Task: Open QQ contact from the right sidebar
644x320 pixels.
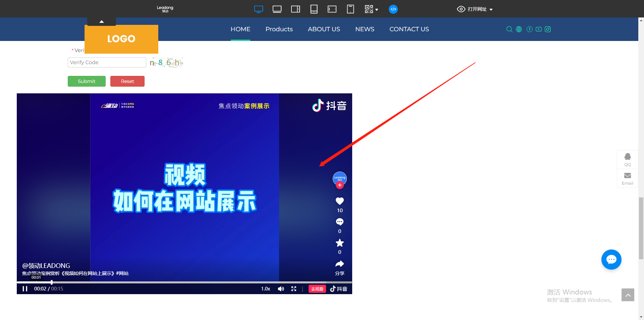Action: [x=627, y=159]
